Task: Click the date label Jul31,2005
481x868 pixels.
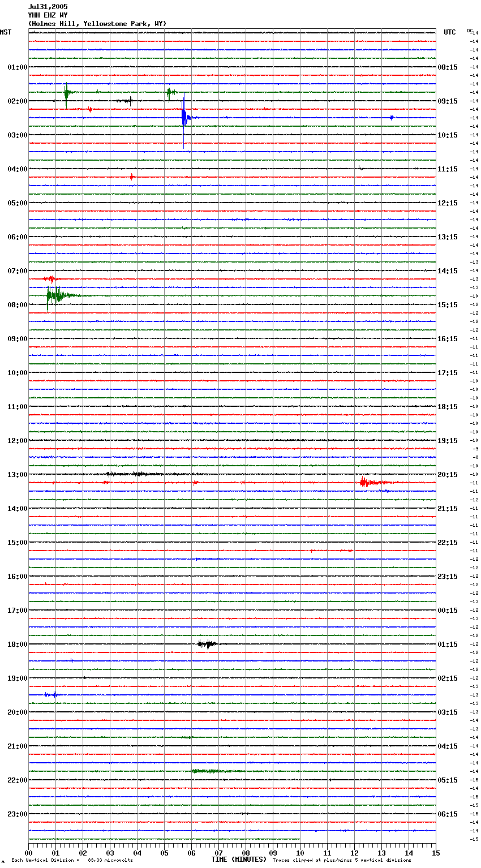Action: tap(48, 7)
